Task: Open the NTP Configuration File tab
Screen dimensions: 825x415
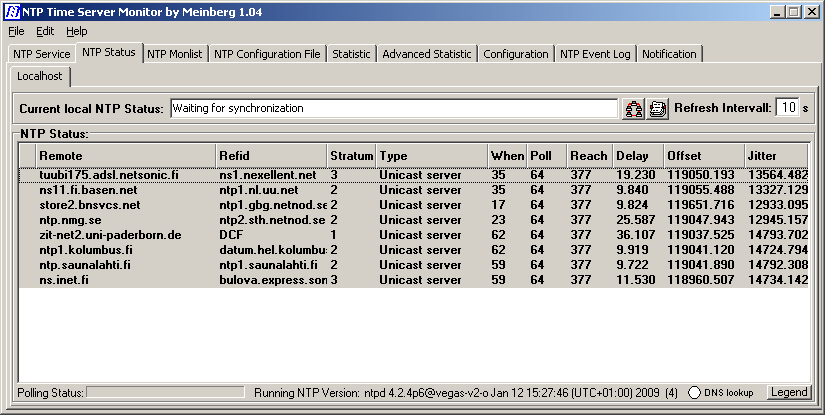Action: [x=267, y=54]
